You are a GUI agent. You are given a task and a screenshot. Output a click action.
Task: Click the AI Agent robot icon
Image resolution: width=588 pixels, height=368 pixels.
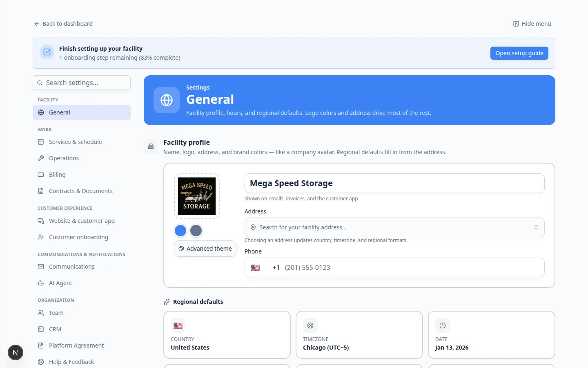pyautogui.click(x=41, y=283)
